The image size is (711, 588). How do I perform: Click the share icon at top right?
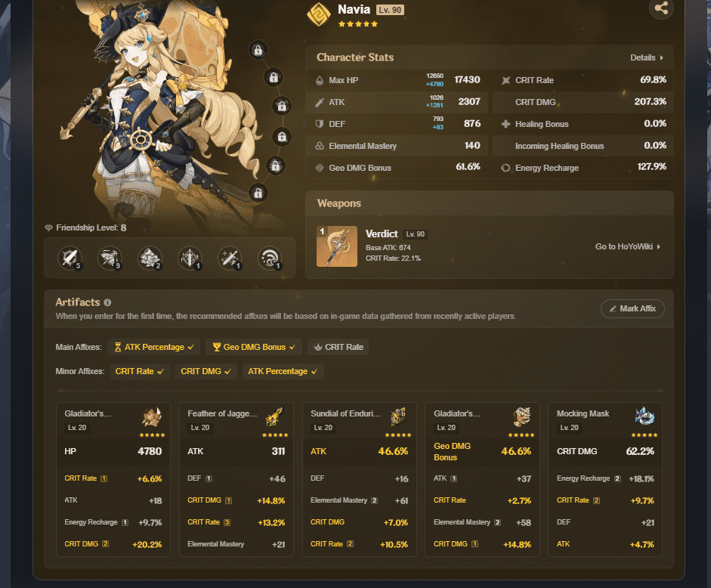[661, 8]
